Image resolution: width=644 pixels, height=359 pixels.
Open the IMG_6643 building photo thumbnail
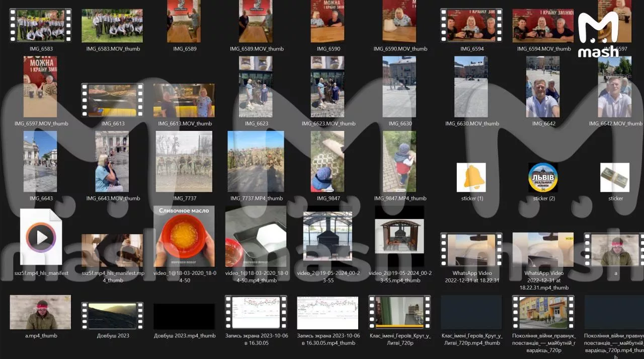[x=41, y=162]
